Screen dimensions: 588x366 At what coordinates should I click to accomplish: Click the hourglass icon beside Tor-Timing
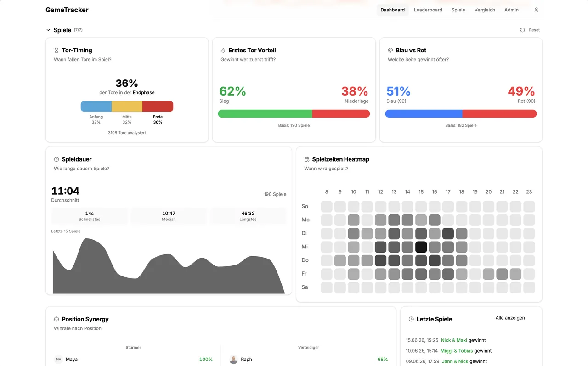click(57, 51)
